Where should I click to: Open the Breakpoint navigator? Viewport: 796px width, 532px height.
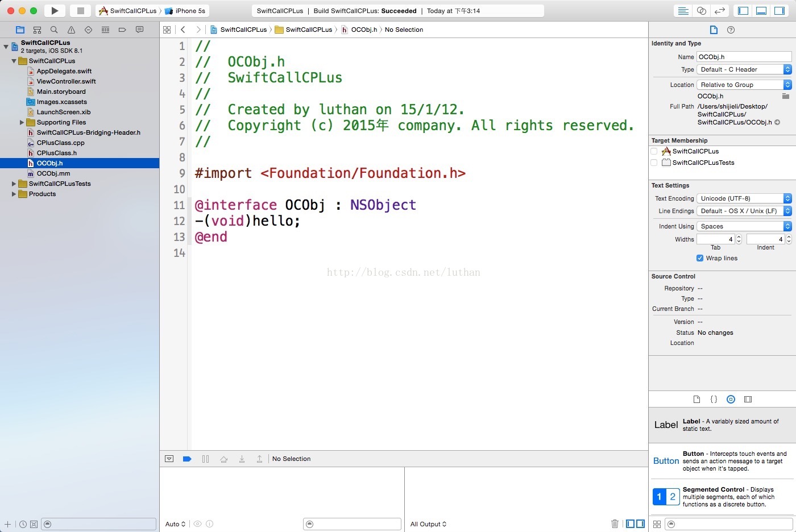point(122,30)
